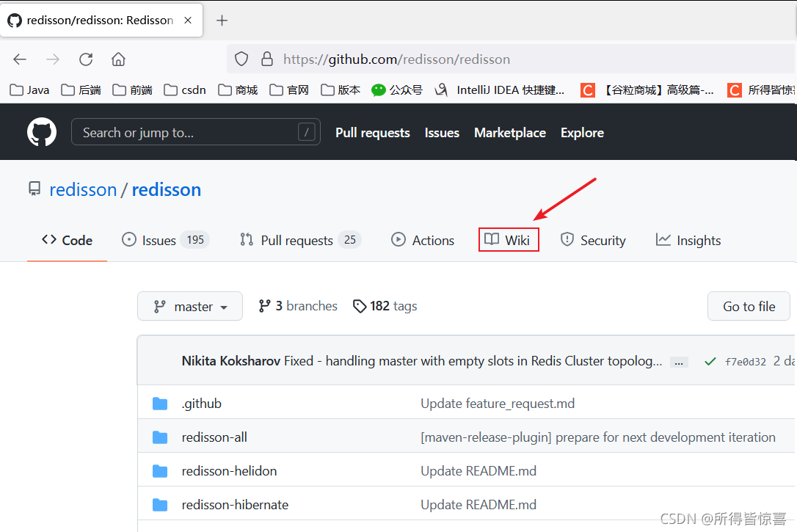Open the redisson-hibernate folder

click(235, 505)
